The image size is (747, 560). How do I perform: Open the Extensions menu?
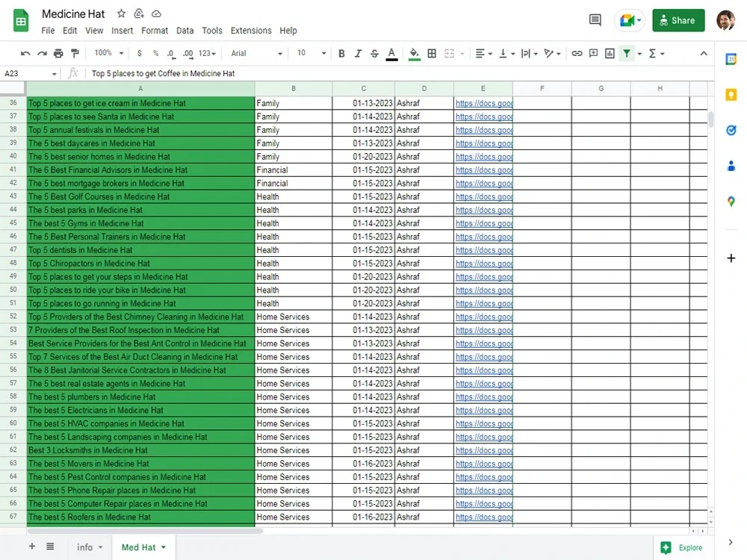pyautogui.click(x=251, y=31)
